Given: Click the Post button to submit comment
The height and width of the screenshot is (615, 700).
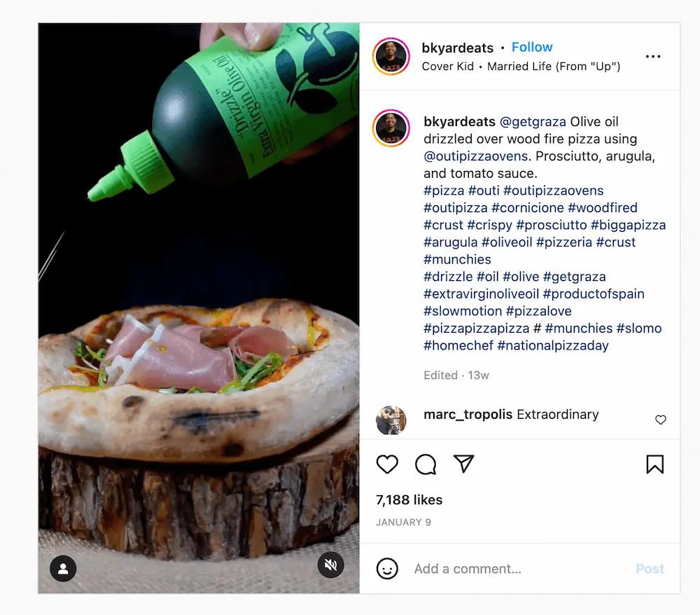Looking at the screenshot, I should pos(650,568).
